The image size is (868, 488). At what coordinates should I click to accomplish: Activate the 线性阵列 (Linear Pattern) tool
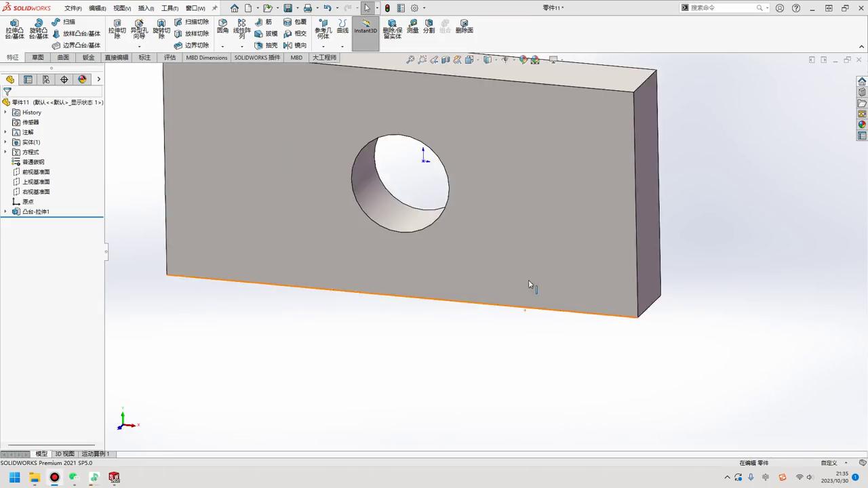tap(241, 28)
